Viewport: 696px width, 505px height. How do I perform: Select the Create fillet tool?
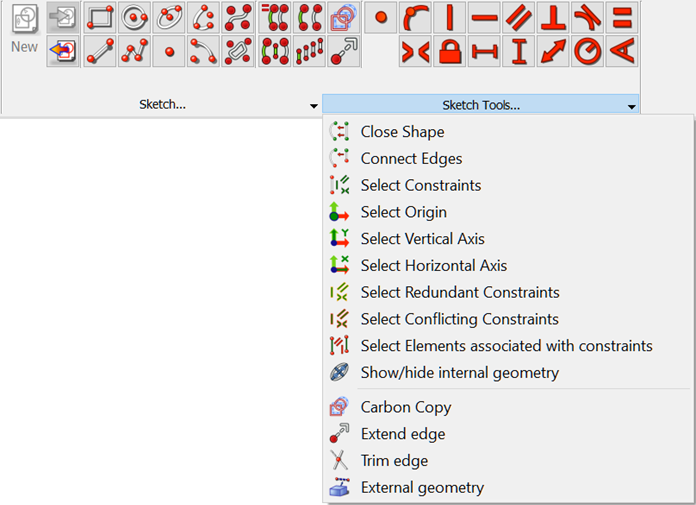point(204,51)
